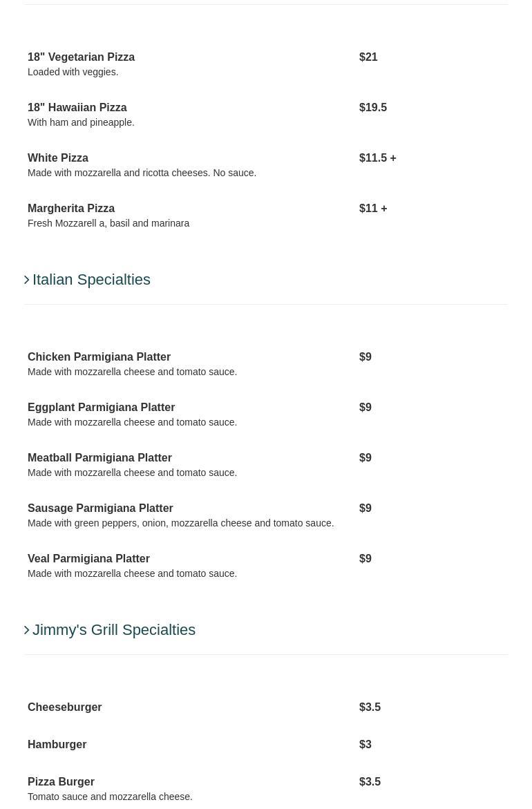Add the Chicken Parmigiana Platter
This screenshot has height=809, width=532.
(x=99, y=357)
